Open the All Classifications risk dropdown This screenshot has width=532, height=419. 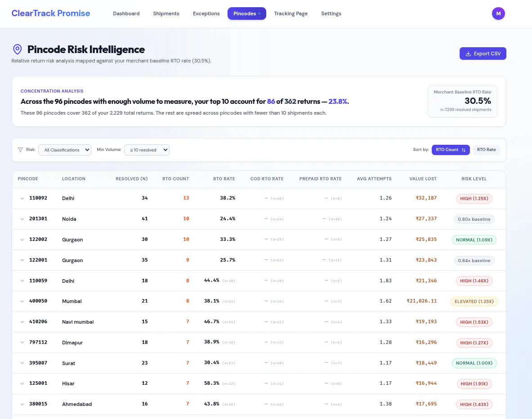(64, 150)
